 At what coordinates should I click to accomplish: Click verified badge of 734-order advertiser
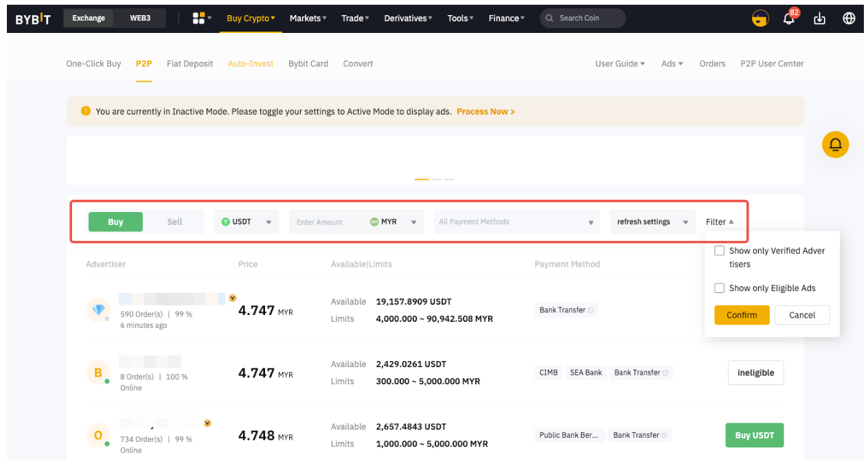[207, 423]
